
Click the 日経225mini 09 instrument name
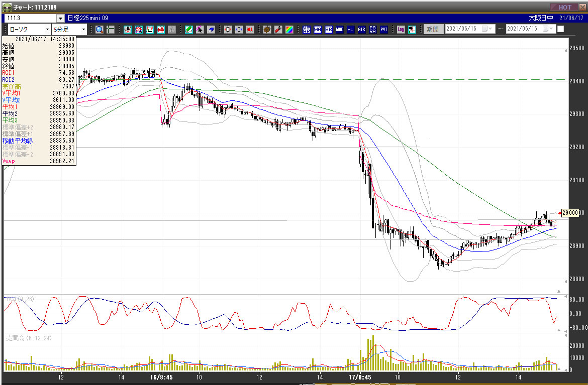(88, 18)
